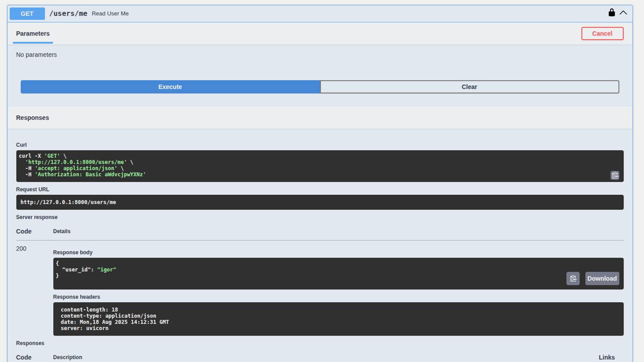This screenshot has width=644, height=362.
Task: Click the GET method badge
Action: pos(27,13)
